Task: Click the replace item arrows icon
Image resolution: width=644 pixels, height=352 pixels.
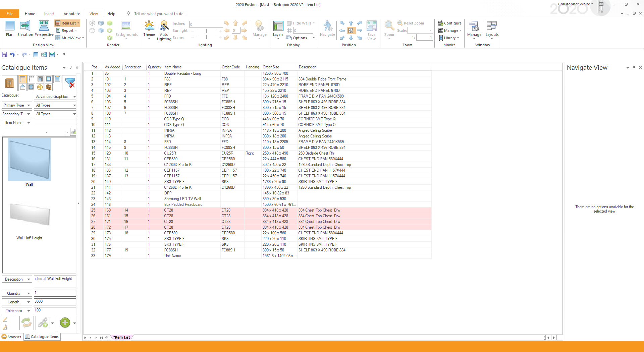Action: (x=26, y=323)
